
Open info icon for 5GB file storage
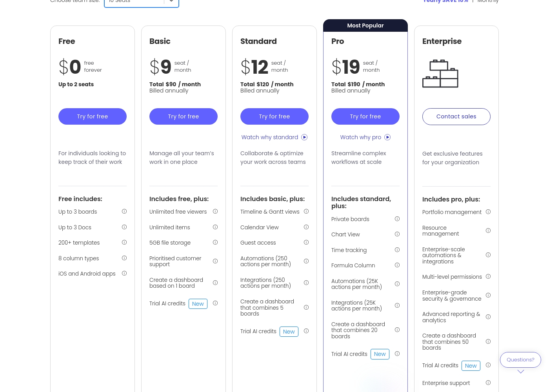tap(215, 243)
